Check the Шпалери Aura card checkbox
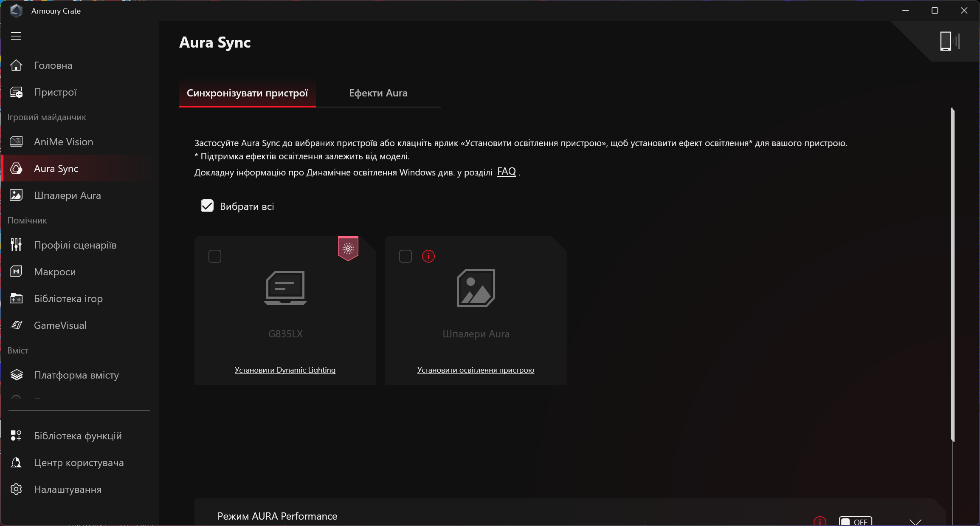This screenshot has width=980, height=526. (406, 256)
